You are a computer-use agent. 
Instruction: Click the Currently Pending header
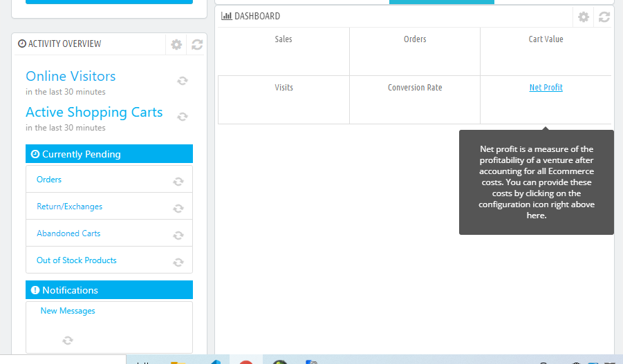(109, 154)
